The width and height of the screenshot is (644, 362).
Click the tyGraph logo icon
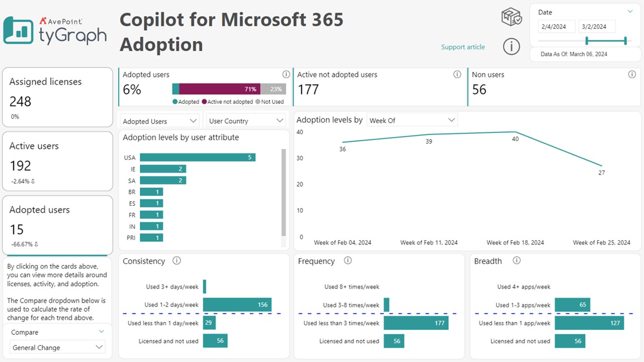(19, 30)
